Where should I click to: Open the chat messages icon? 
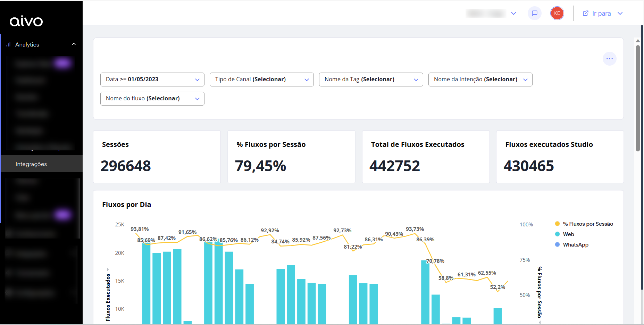click(x=534, y=13)
